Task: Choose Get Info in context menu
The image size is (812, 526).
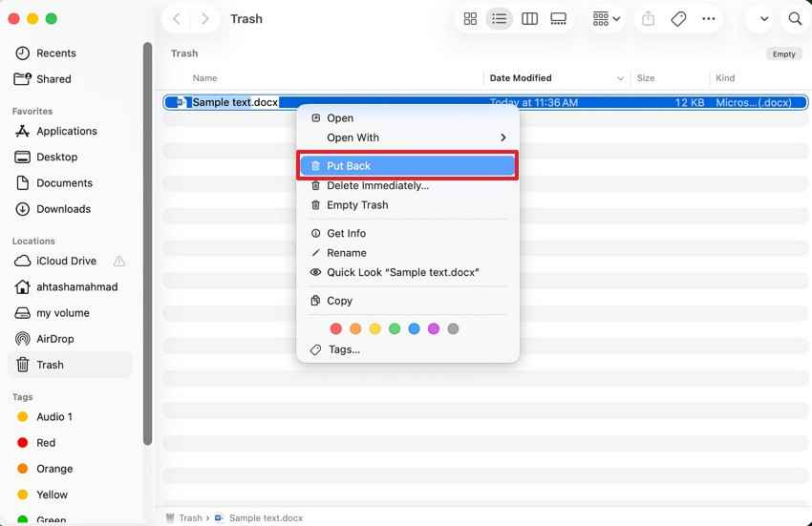Action: 408,234
